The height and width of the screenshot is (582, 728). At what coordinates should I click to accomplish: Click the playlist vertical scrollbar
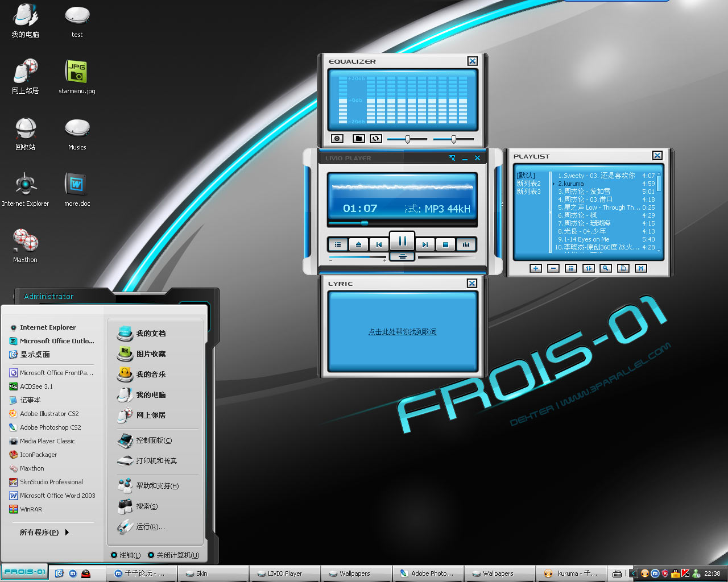(x=659, y=211)
